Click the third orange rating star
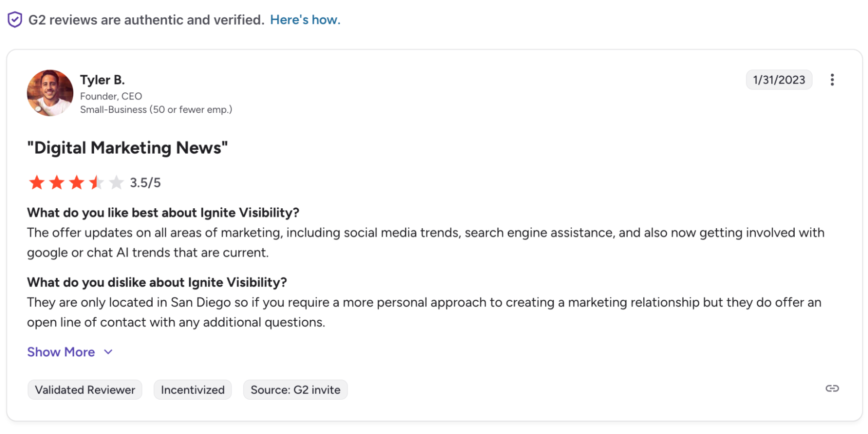 (x=77, y=183)
